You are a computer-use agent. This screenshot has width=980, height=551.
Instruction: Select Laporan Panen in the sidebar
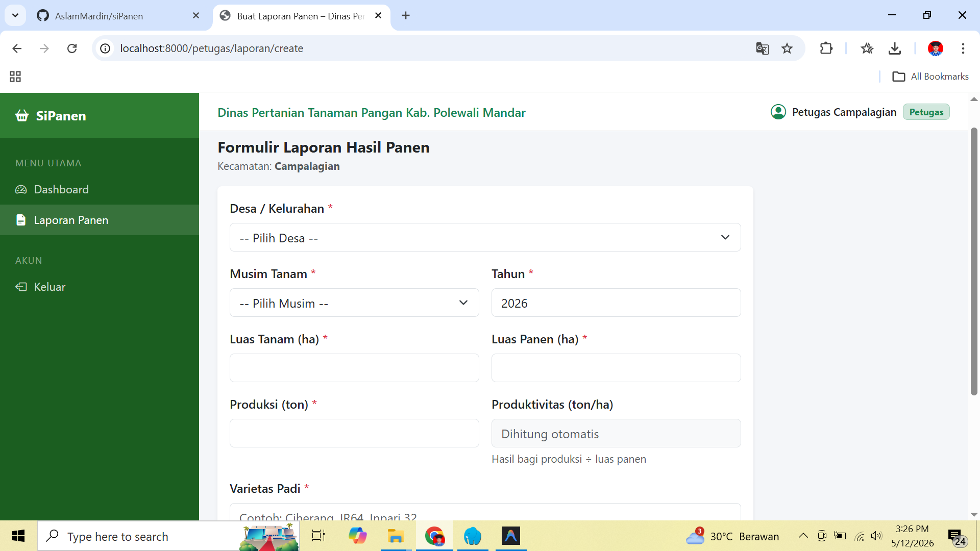[100, 220]
